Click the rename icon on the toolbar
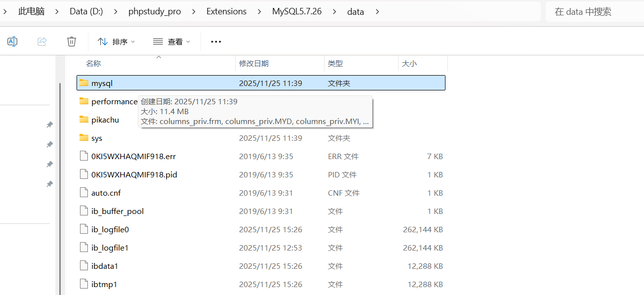Screen dimensions: 644x295 pyautogui.click(x=12, y=41)
